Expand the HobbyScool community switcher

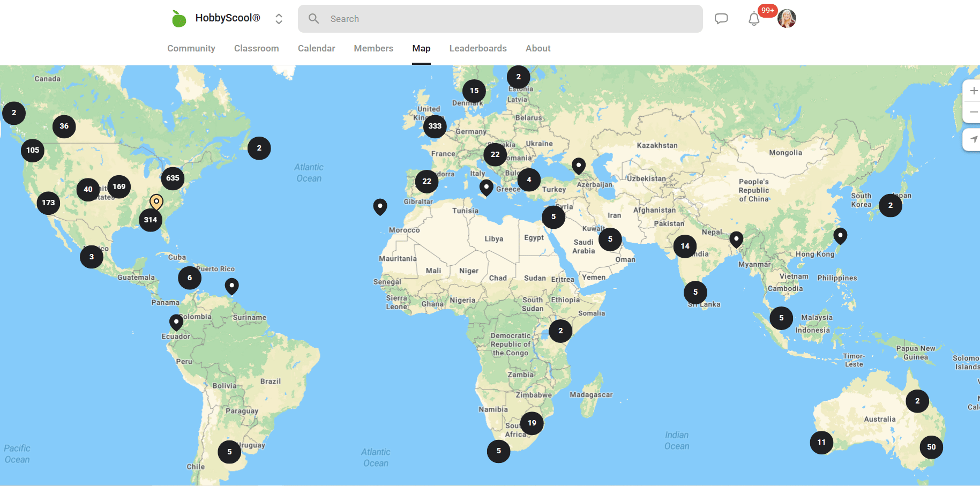(x=279, y=19)
